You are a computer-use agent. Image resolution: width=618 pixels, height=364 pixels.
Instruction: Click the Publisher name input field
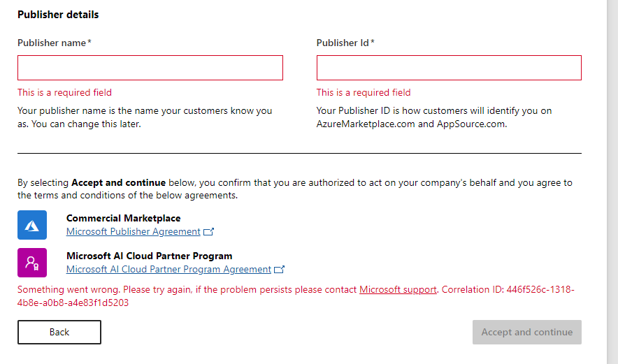pos(150,68)
